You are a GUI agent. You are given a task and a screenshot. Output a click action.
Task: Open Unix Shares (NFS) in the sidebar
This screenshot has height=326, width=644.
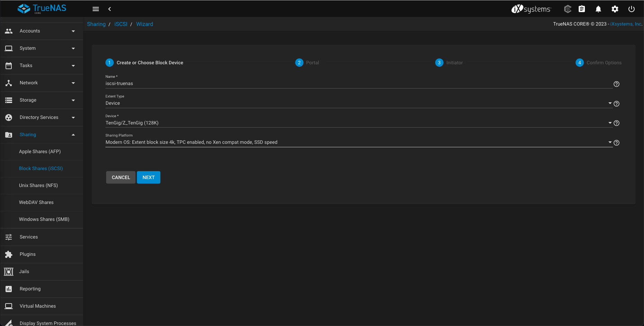tap(38, 186)
